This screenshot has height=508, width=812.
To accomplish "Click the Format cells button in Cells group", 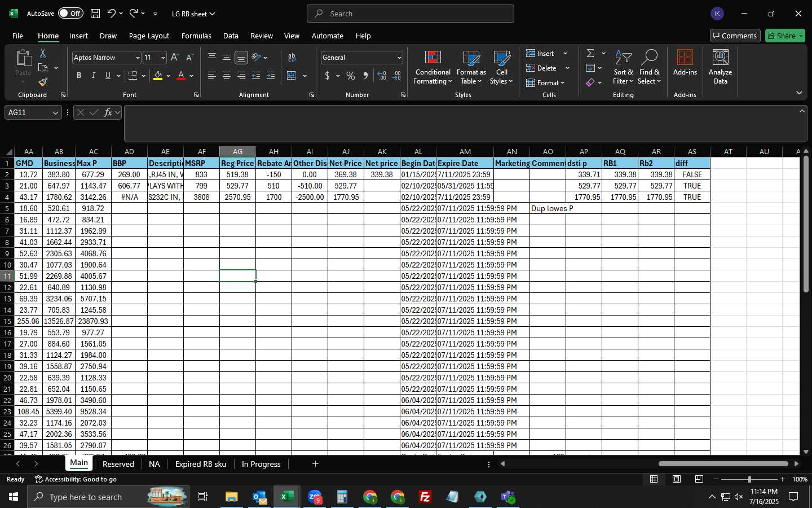I will tap(545, 83).
